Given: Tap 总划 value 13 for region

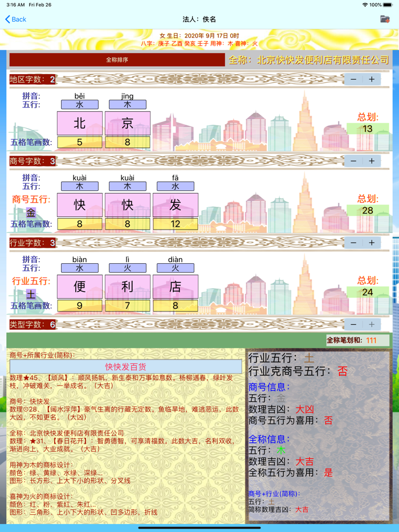Looking at the screenshot, I should [368, 129].
